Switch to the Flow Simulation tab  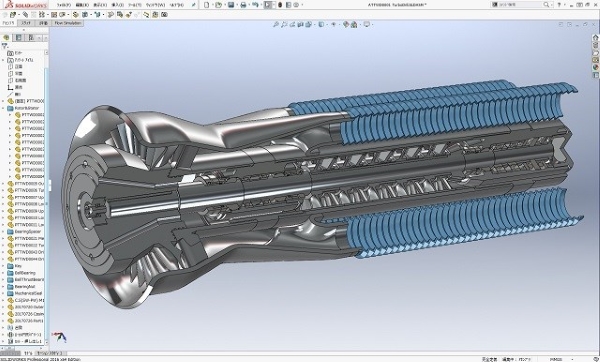(68, 23)
